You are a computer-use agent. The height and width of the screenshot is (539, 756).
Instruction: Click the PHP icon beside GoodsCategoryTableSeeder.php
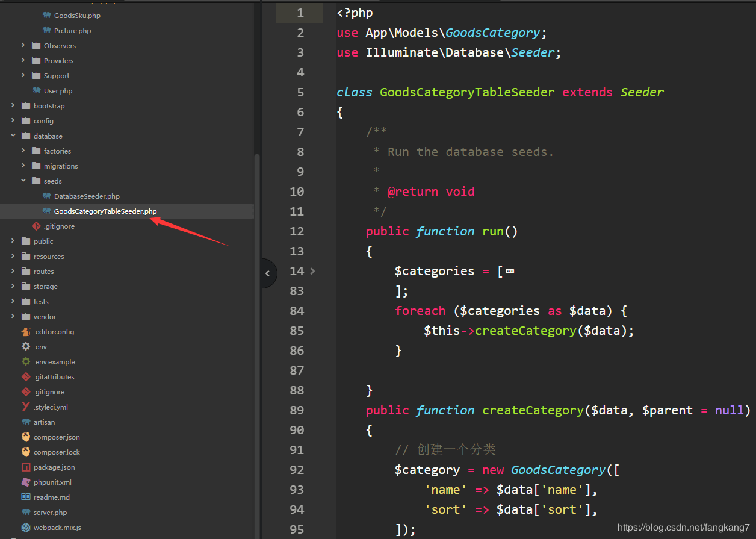click(x=47, y=211)
